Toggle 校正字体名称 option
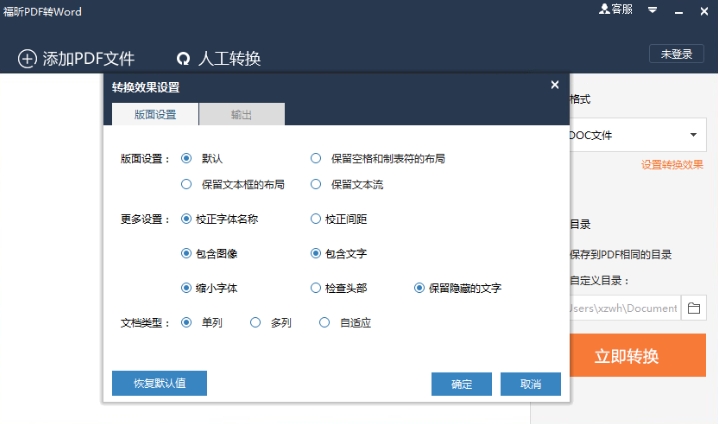 point(186,219)
